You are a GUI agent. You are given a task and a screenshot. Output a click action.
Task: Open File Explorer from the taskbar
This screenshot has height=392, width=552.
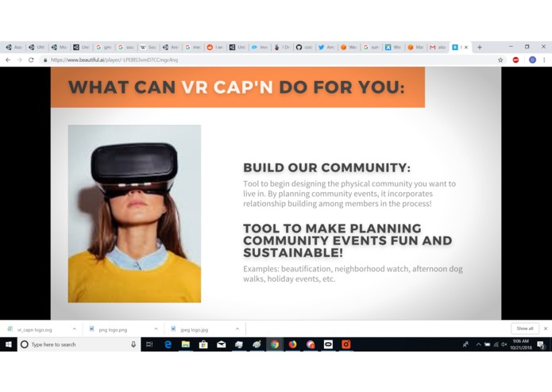186,344
